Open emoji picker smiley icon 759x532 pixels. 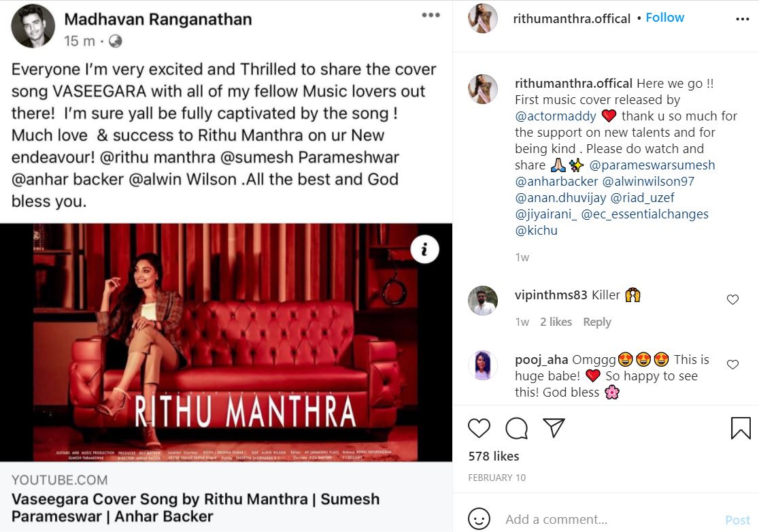pos(479,519)
